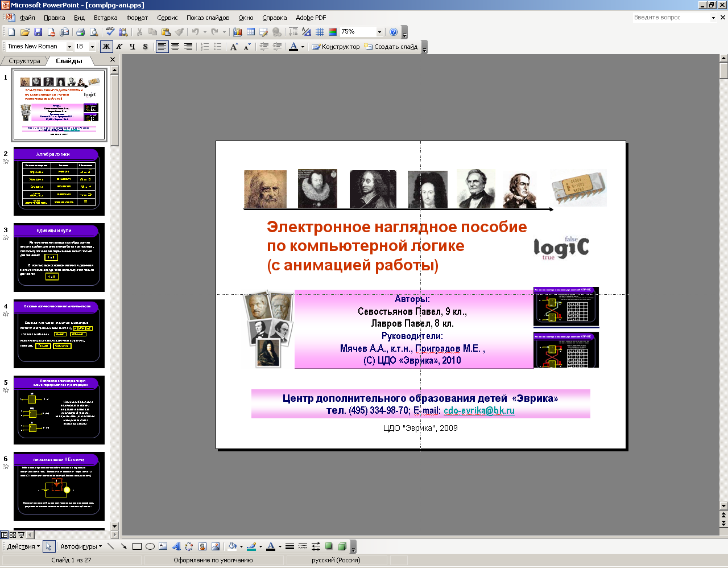Select the Oval shape tool
The image size is (728, 568).
(x=150, y=546)
